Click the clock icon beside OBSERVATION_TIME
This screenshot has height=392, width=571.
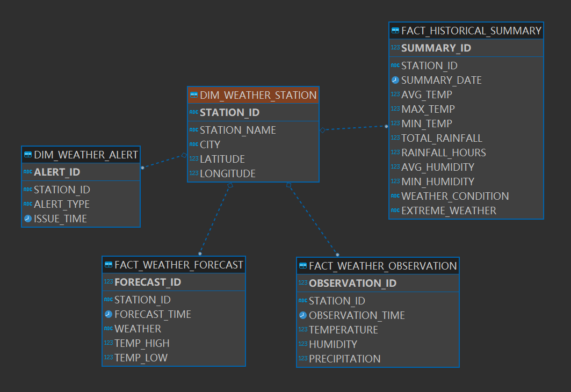[x=302, y=315]
